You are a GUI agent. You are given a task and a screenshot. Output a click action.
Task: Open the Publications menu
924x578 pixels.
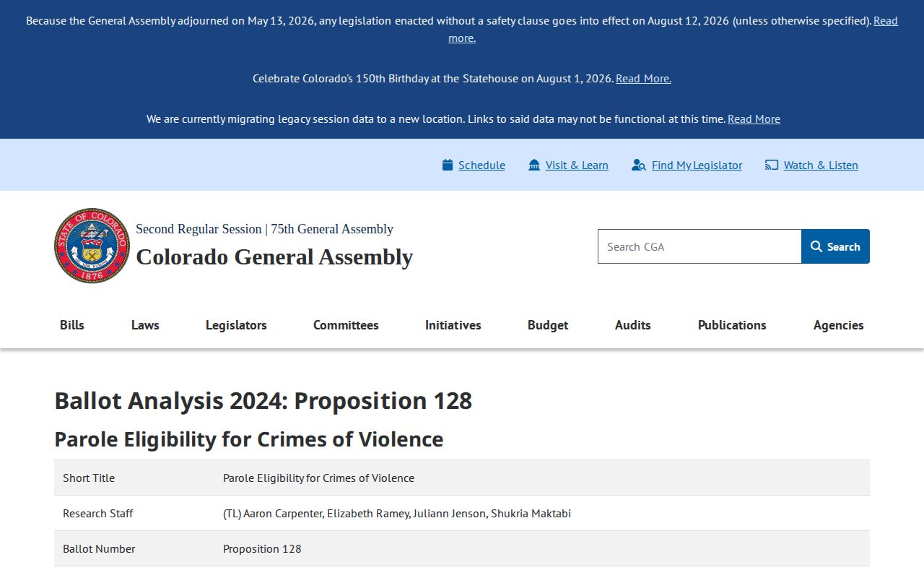pos(732,325)
